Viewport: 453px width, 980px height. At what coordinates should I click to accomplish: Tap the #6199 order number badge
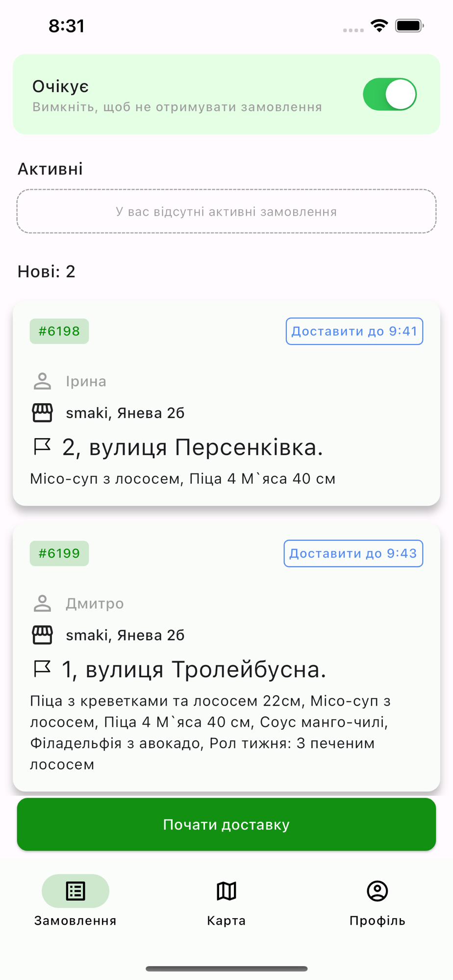[59, 553]
